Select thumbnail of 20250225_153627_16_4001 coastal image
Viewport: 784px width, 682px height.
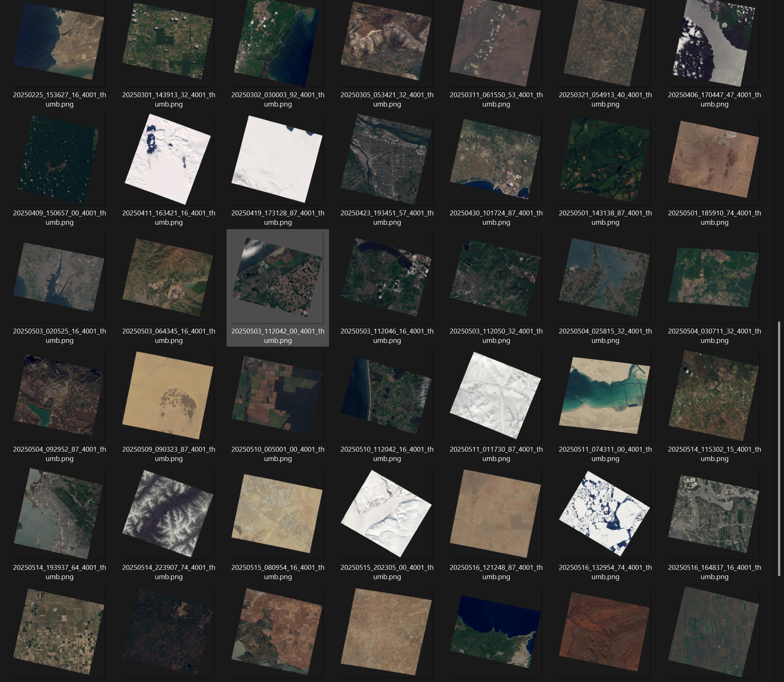(x=59, y=41)
